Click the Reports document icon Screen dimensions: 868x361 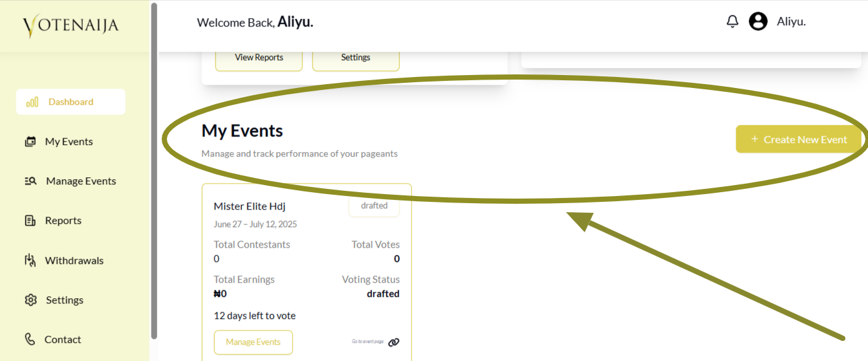[30, 221]
